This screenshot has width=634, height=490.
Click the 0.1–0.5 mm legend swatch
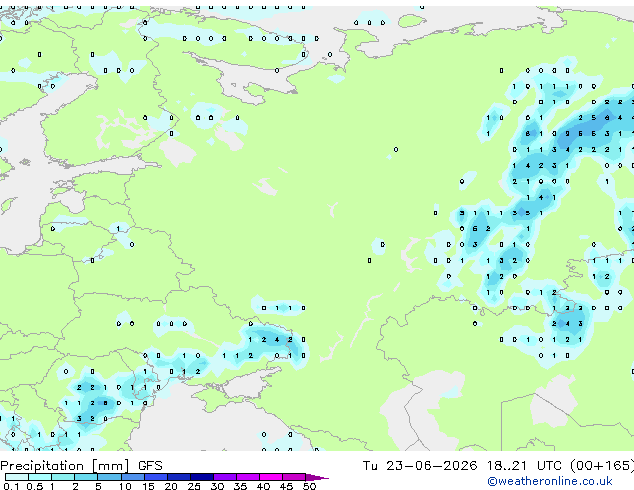click(17, 477)
